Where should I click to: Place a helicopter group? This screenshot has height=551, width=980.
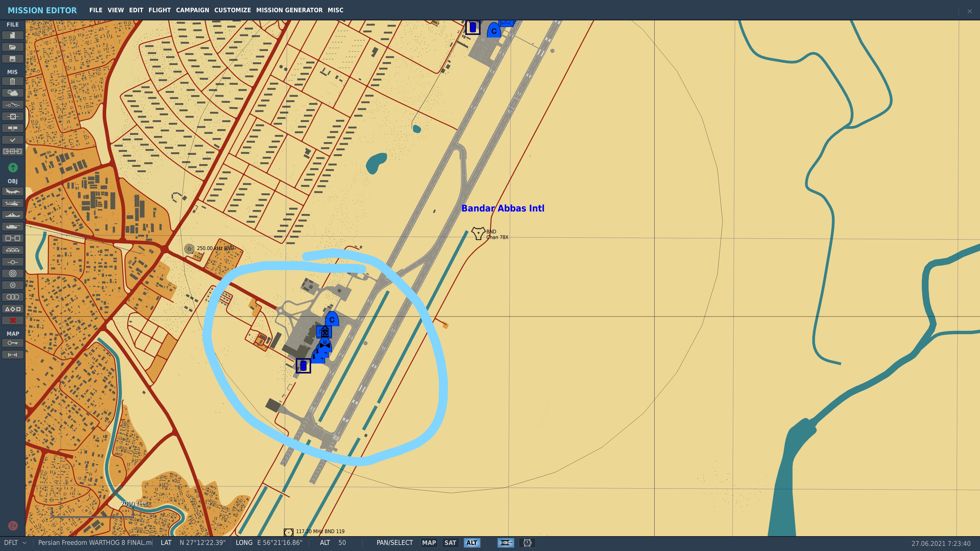(x=13, y=203)
